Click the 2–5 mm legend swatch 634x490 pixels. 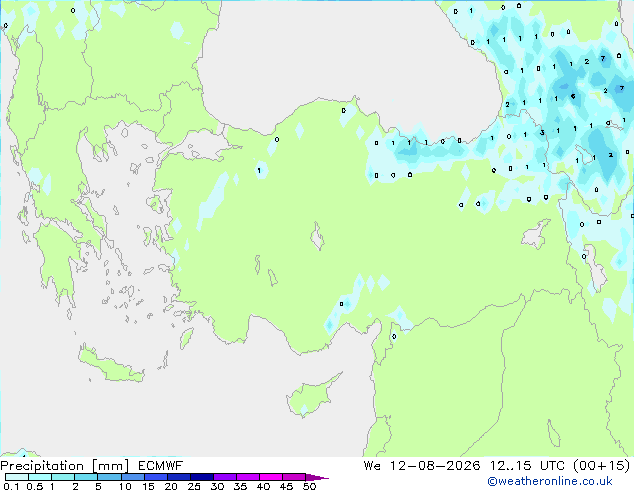point(86,477)
